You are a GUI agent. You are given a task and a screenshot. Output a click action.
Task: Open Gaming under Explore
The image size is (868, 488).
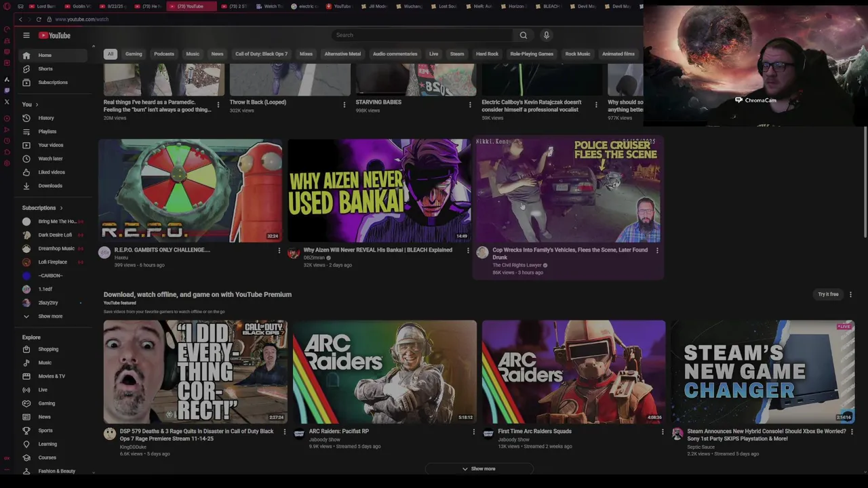[x=52, y=403]
